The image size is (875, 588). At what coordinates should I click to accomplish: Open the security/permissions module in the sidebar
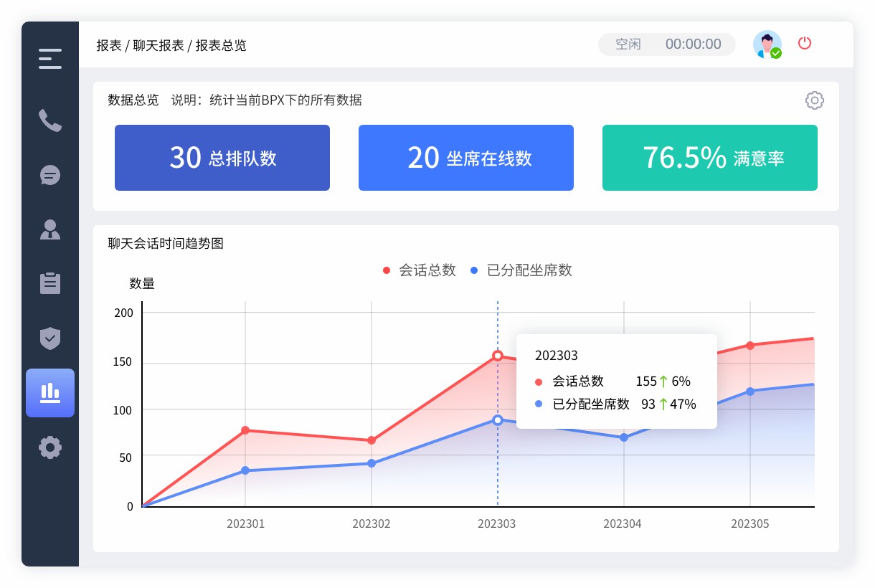49,338
